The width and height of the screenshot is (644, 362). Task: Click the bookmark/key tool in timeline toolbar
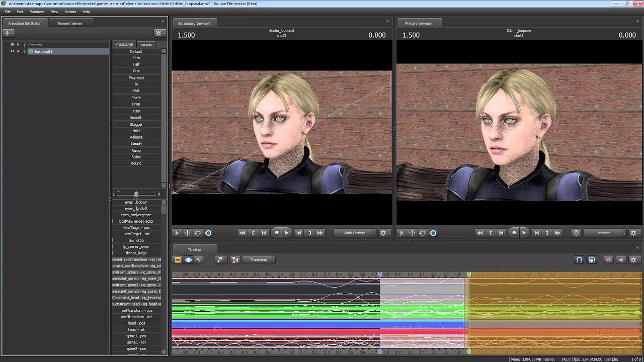[x=219, y=260]
